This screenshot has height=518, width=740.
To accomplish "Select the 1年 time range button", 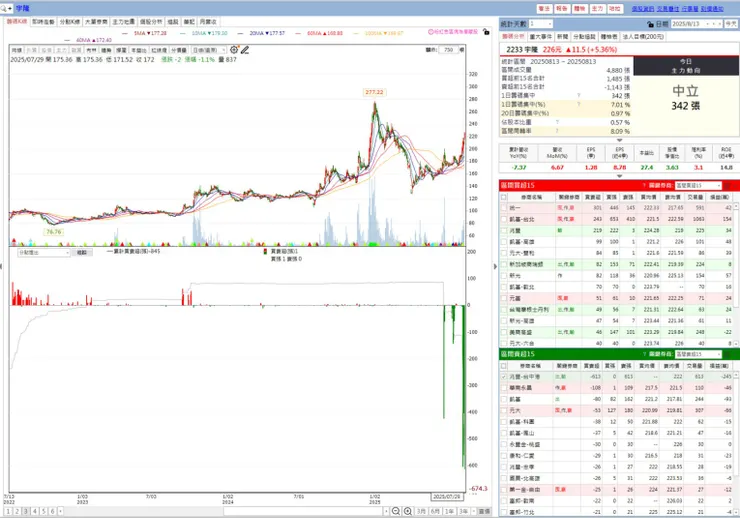I will (x=450, y=511).
